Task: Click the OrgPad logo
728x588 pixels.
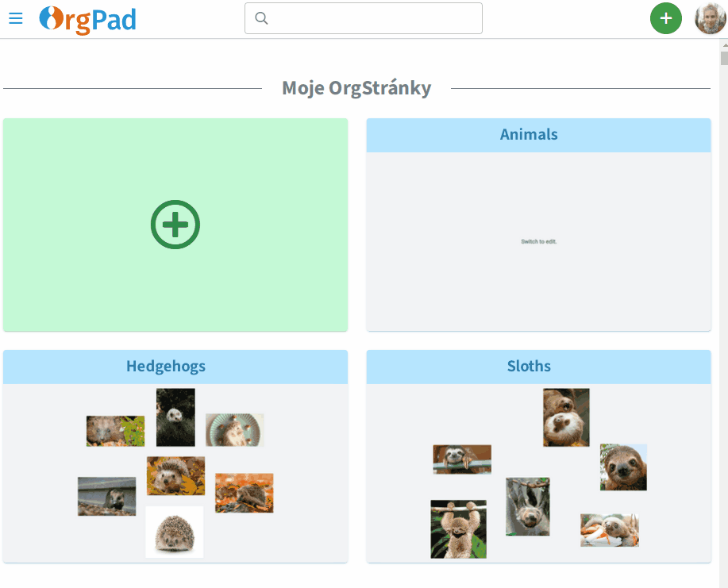Action: coord(87,19)
